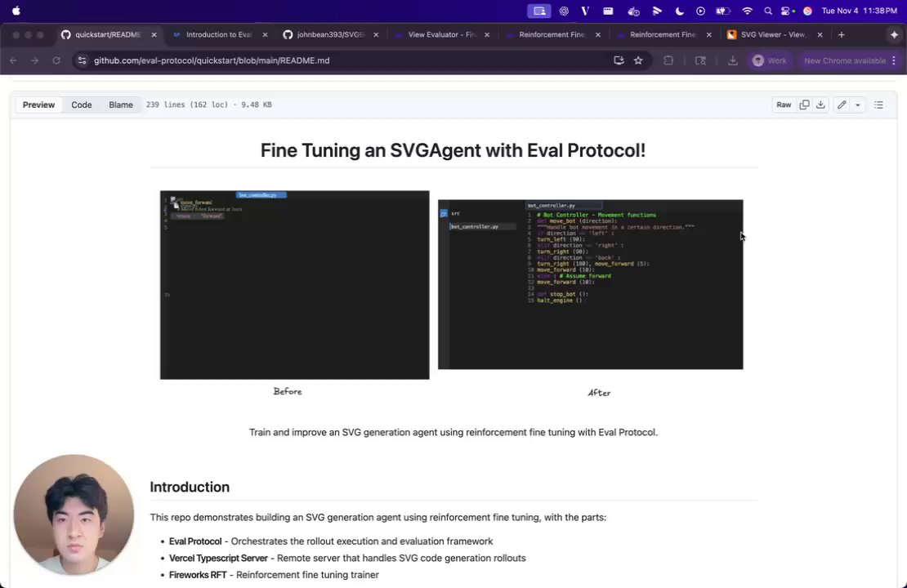The width and height of the screenshot is (907, 588).
Task: Click the Eval Protocol bullet text
Action: pos(331,541)
